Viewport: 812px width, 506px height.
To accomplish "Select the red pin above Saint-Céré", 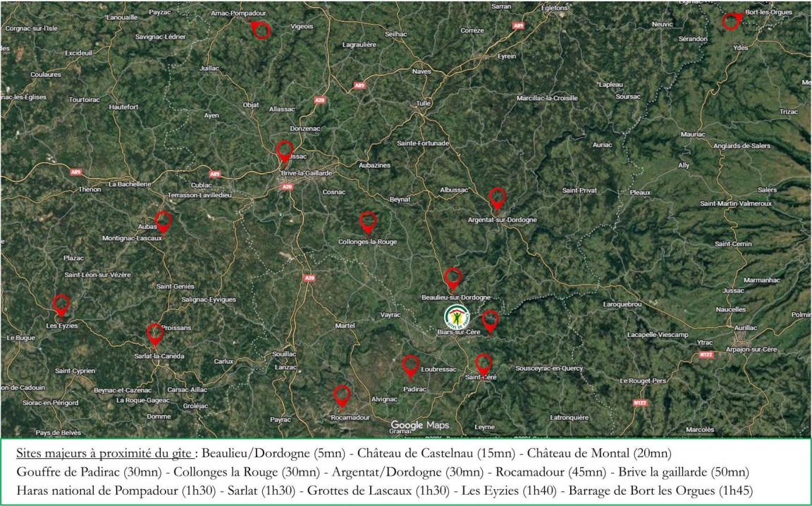I will tap(484, 364).
